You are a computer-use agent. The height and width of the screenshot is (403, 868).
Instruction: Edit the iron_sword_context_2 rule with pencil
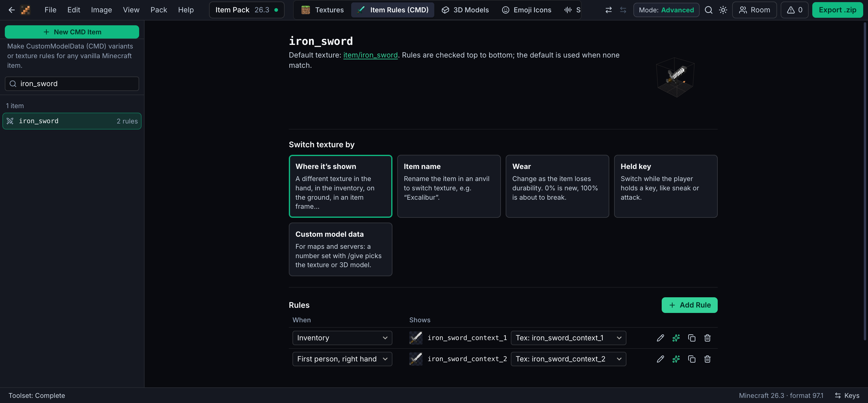pos(660,359)
